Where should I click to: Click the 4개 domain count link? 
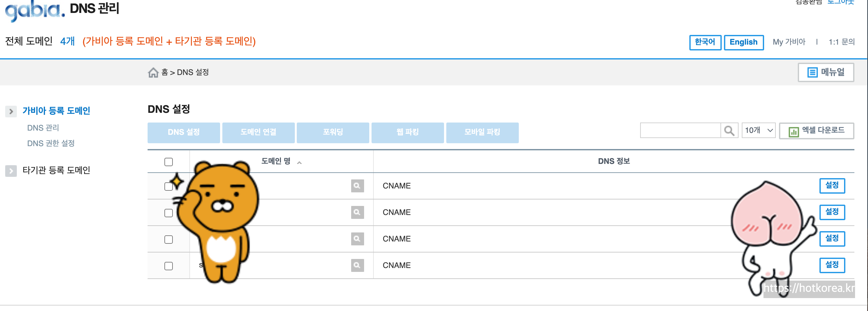click(67, 41)
